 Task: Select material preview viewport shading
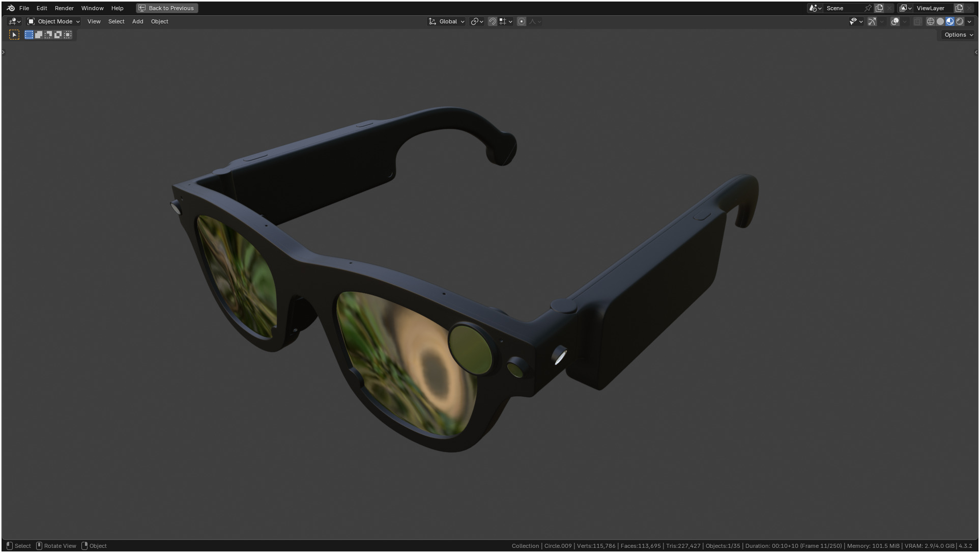[950, 21]
